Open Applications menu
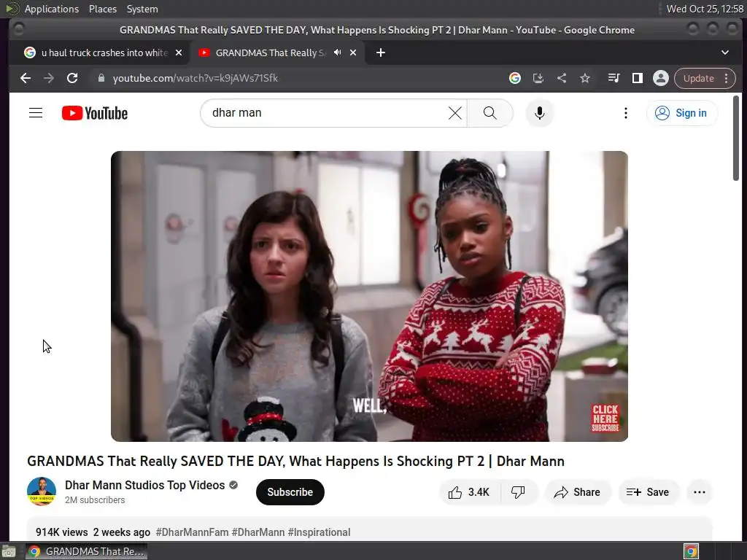This screenshot has width=747, height=560. [52, 9]
